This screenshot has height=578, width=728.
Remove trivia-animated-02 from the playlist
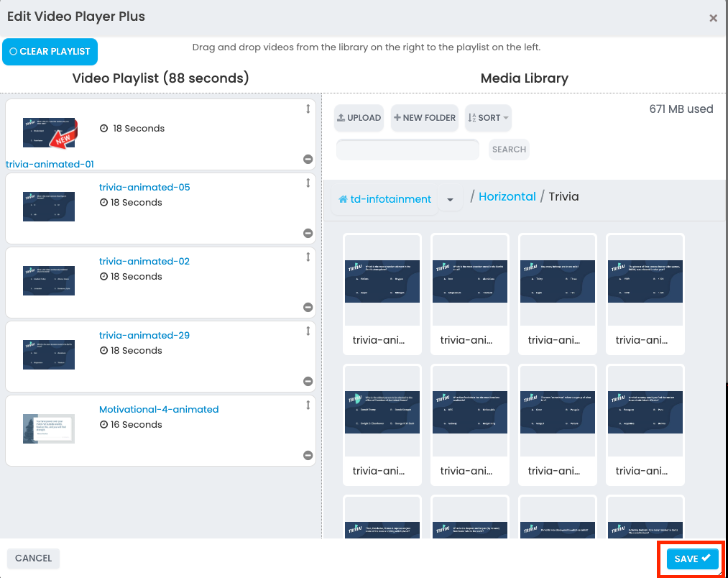pos(308,307)
